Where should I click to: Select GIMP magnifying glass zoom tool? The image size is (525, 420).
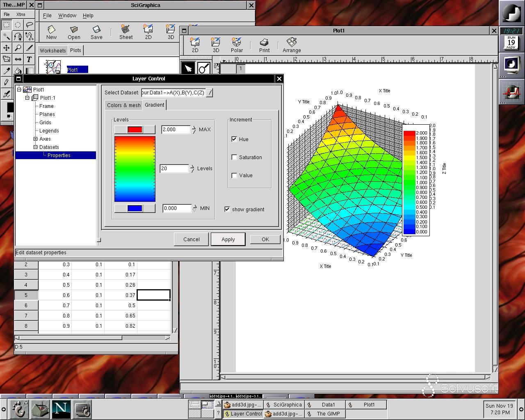(18, 48)
